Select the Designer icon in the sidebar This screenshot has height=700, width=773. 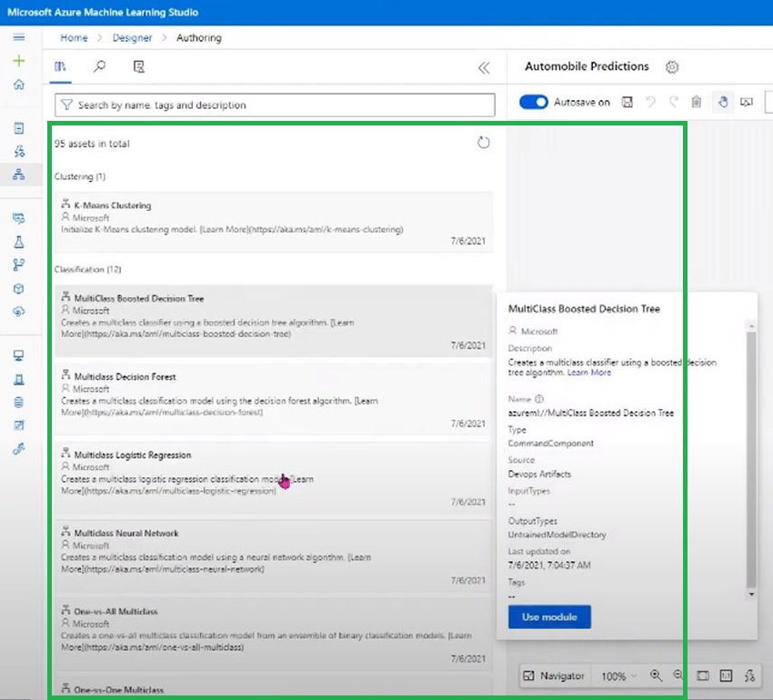[x=19, y=174]
